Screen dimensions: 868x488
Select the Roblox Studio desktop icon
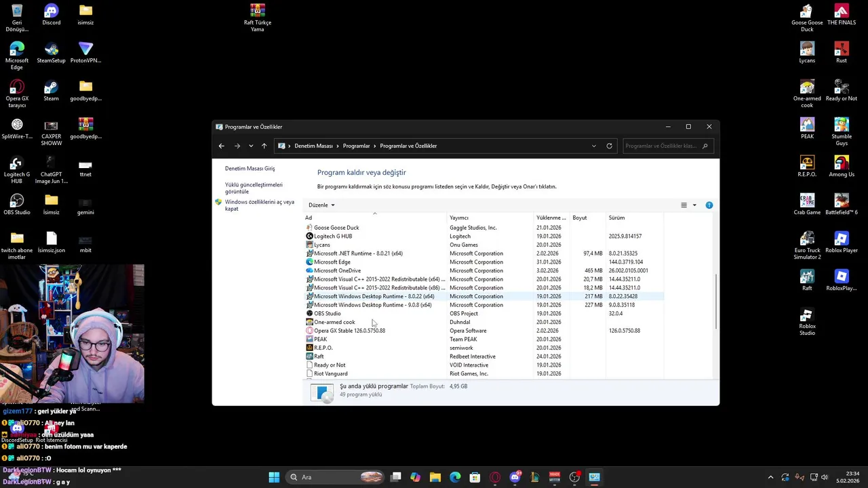807,322
